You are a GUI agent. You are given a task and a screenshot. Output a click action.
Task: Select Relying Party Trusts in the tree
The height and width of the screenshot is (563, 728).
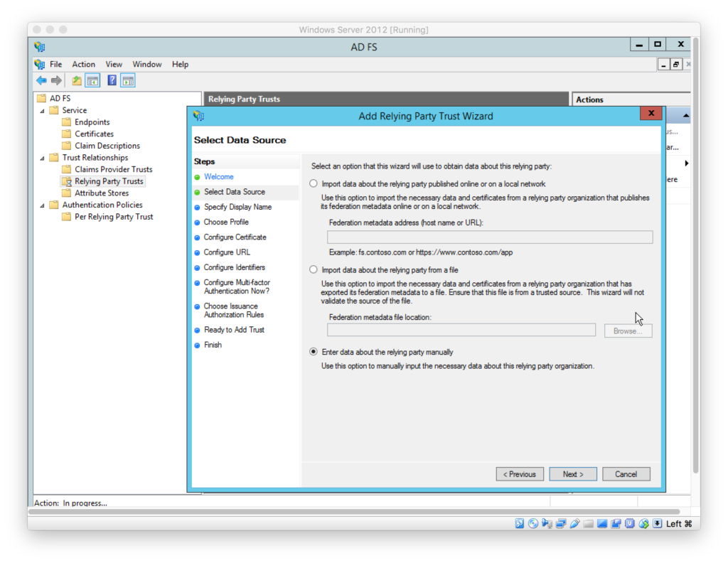(109, 181)
